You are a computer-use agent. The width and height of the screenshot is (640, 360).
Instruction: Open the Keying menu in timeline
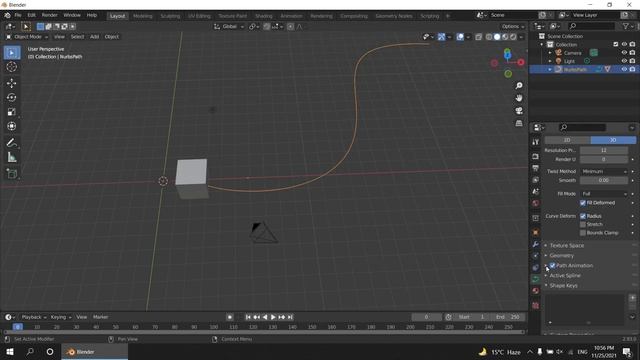tap(60, 317)
